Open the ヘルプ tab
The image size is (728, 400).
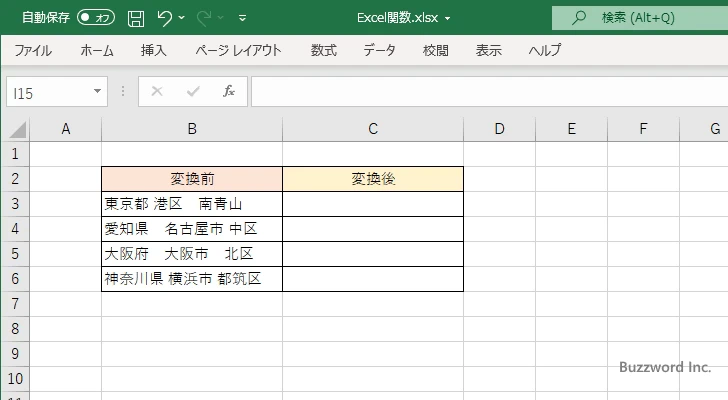[x=545, y=50]
